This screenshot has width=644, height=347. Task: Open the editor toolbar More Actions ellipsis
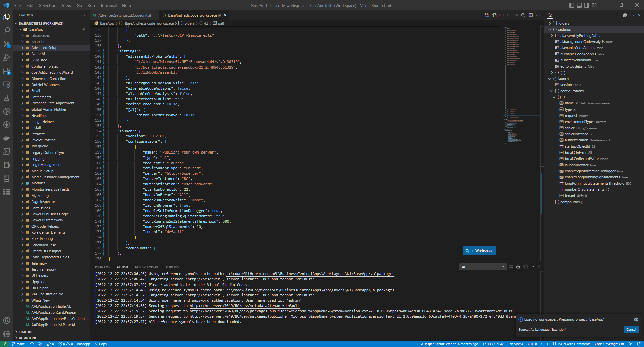tap(538, 15)
